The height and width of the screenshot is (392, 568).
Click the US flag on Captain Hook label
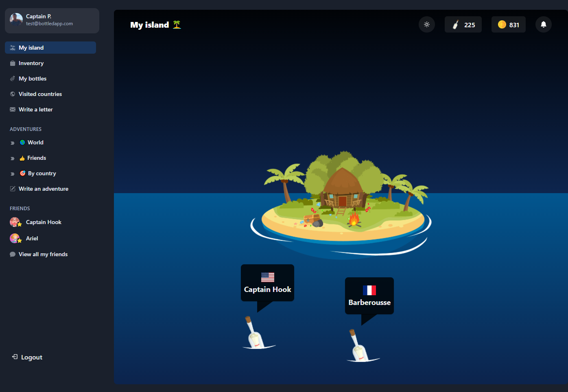[x=268, y=277]
